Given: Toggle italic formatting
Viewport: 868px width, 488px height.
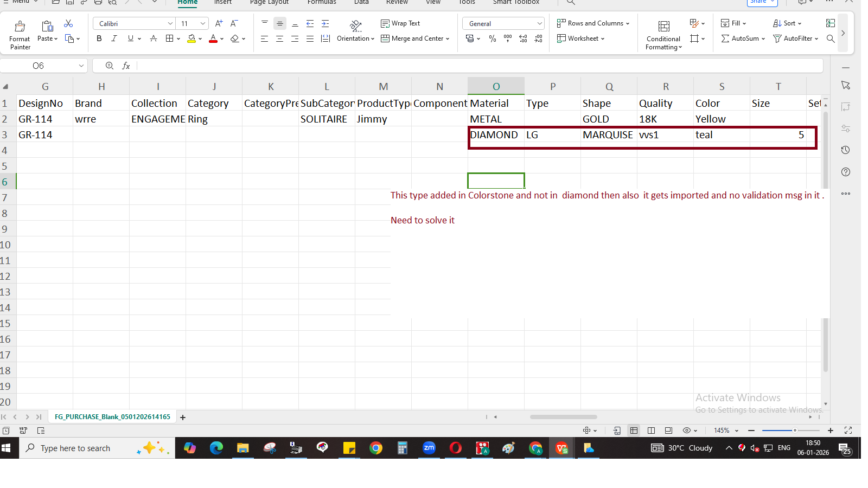Looking at the screenshot, I should (114, 38).
